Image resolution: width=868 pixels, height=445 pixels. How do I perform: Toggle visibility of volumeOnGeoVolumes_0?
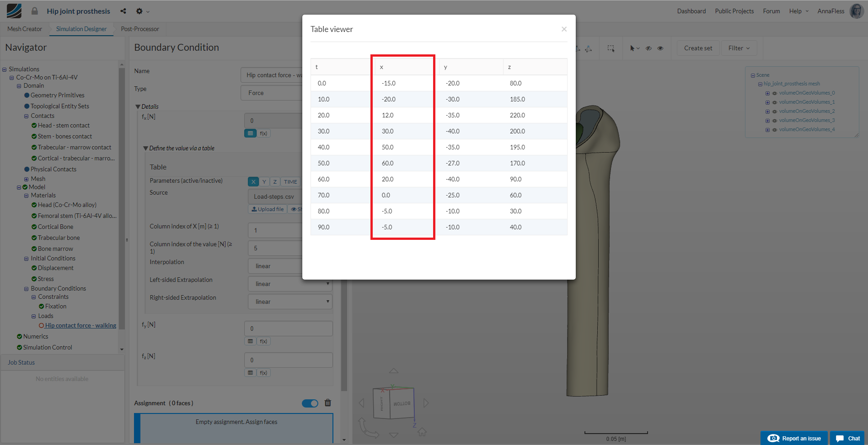click(x=774, y=93)
